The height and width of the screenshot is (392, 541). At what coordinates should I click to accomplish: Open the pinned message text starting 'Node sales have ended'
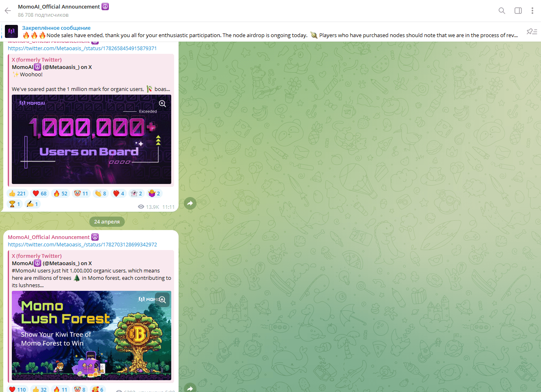point(270,35)
